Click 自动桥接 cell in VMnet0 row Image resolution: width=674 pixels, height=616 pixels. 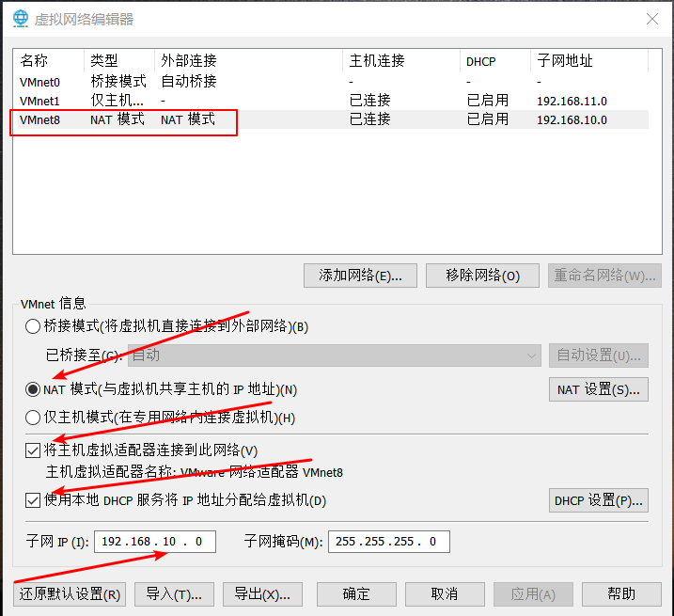[189, 81]
